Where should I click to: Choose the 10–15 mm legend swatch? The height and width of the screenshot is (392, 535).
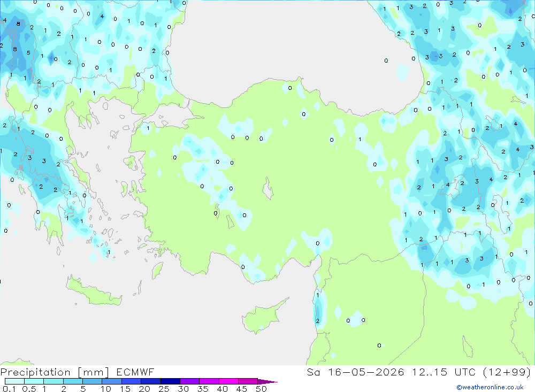pyautogui.click(x=112, y=381)
